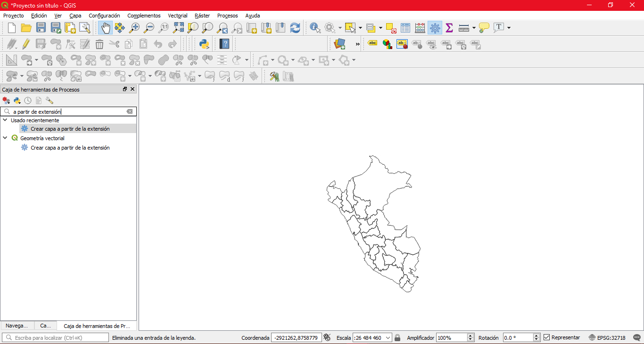Open the attribute table
The height and width of the screenshot is (344, 644).
405,28
